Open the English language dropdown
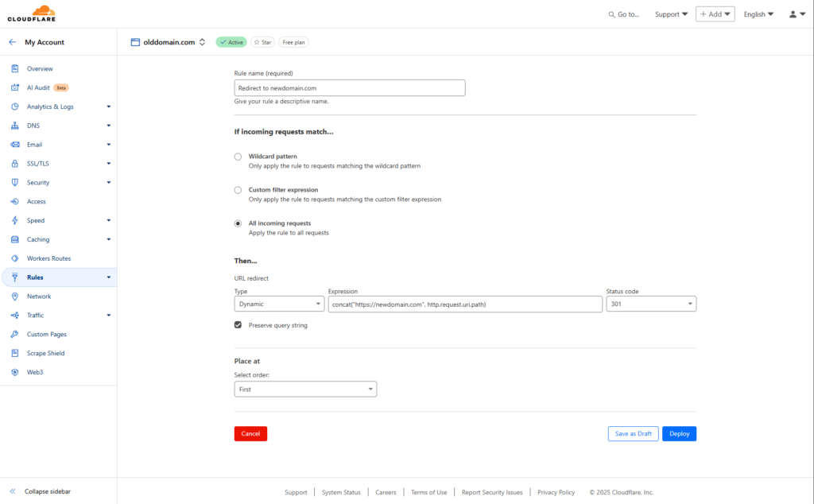The image size is (814, 504). [758, 14]
